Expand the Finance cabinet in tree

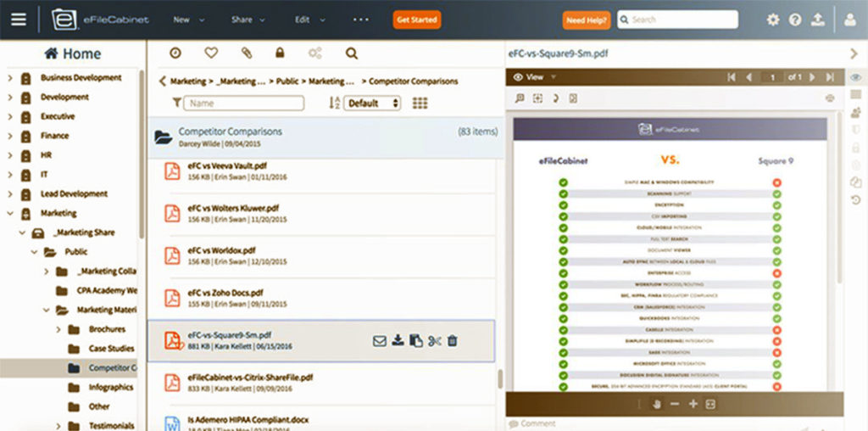[x=10, y=136]
